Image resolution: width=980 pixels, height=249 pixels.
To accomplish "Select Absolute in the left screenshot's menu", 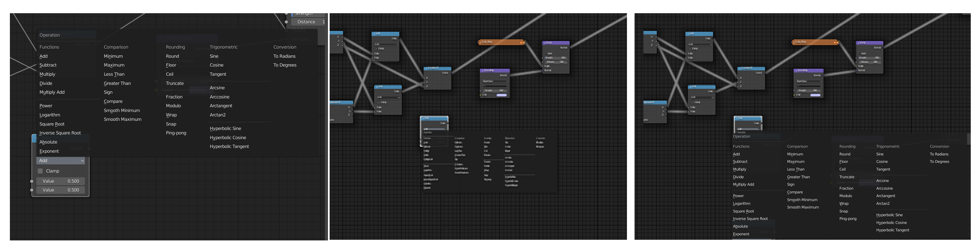I will (48, 142).
